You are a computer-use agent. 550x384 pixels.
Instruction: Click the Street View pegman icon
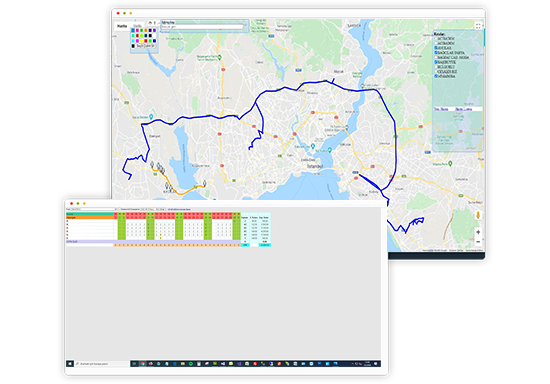tap(478, 215)
